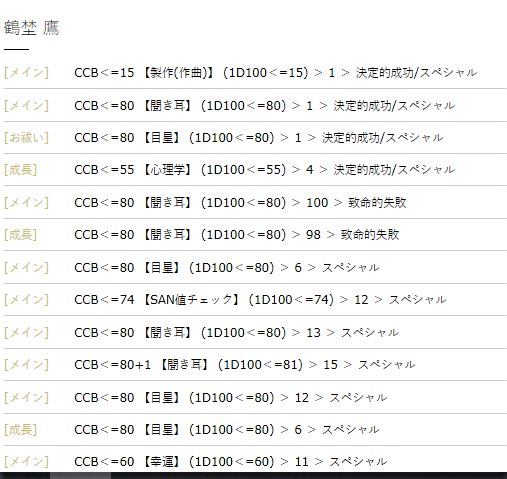Click the character name heading 鶴埜 鷹
This screenshot has height=479, width=507.
[31, 28]
